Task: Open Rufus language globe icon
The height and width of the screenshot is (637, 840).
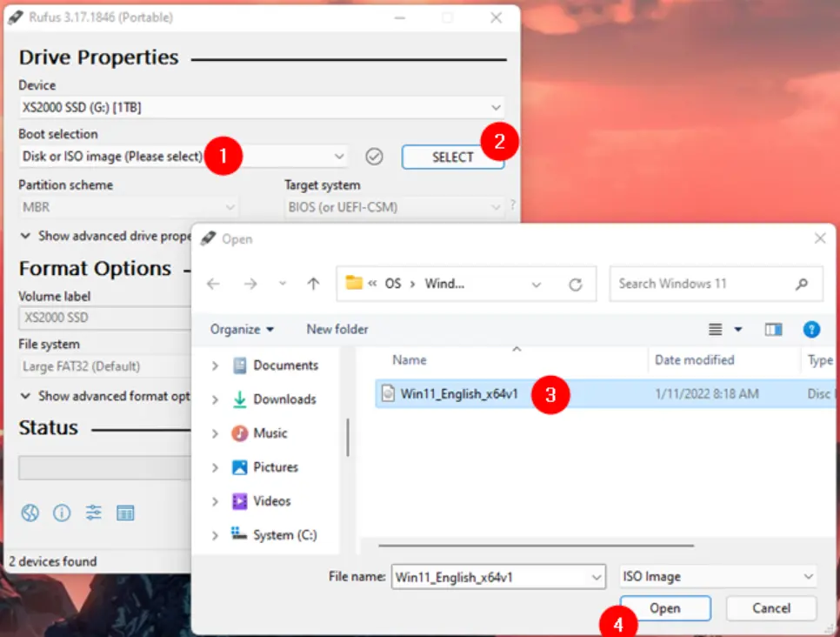Action: point(30,513)
